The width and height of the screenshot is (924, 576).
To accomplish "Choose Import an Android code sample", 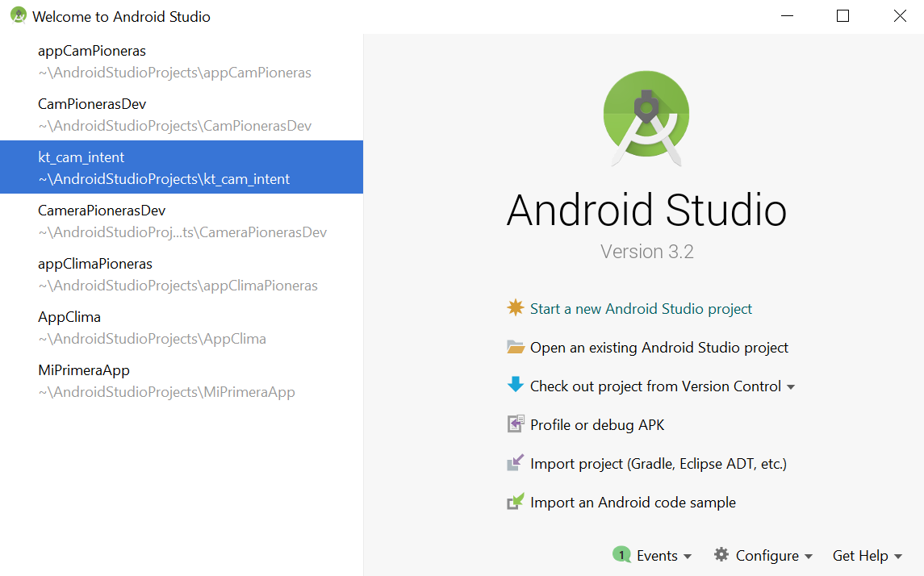I will (633, 503).
